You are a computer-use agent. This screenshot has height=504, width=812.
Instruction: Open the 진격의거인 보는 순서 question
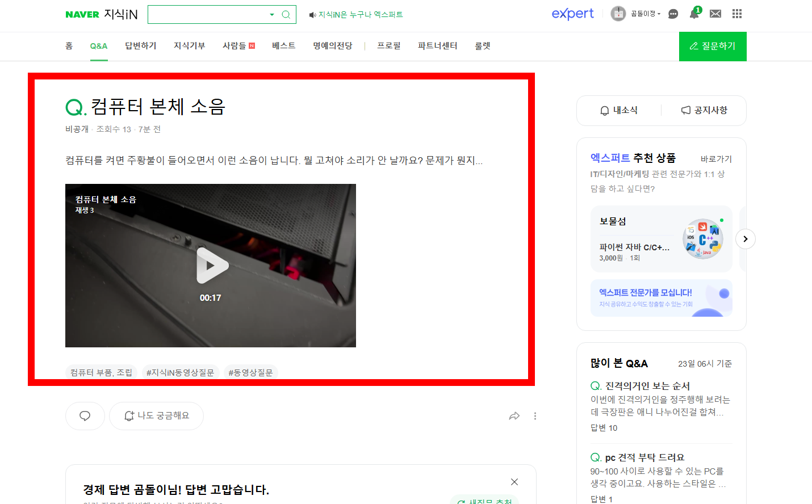click(x=647, y=386)
